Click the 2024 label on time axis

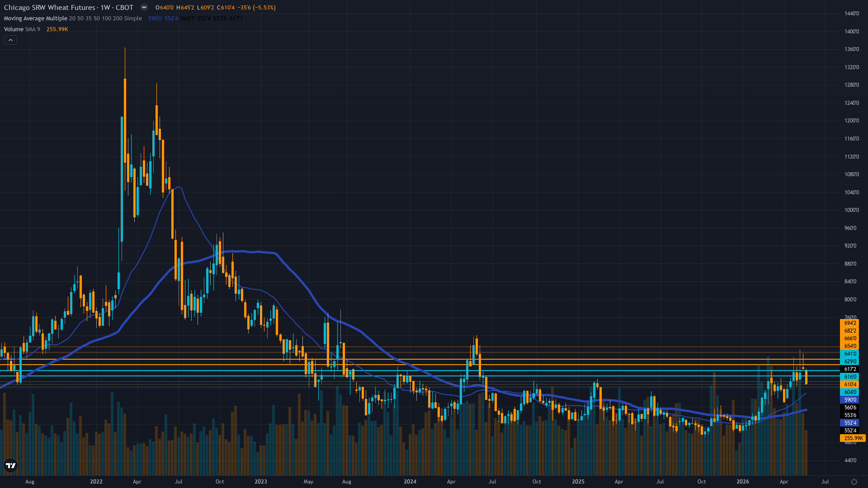point(410,482)
